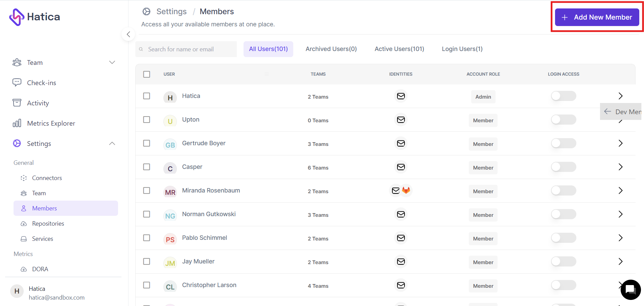
Task: Click the Dev Mem back button
Action: click(x=621, y=111)
